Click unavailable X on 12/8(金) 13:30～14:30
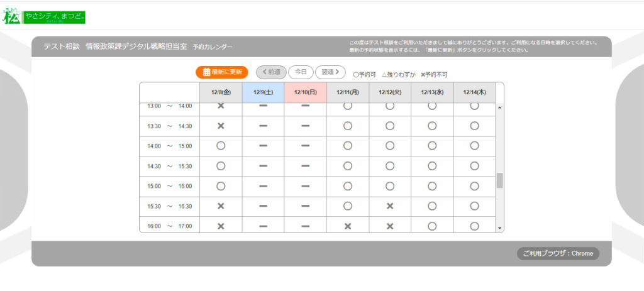Image resolution: width=644 pixels, height=291 pixels. [x=221, y=126]
